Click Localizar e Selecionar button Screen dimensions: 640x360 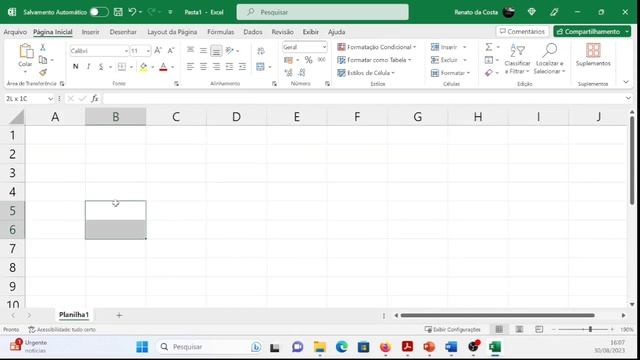(549, 59)
